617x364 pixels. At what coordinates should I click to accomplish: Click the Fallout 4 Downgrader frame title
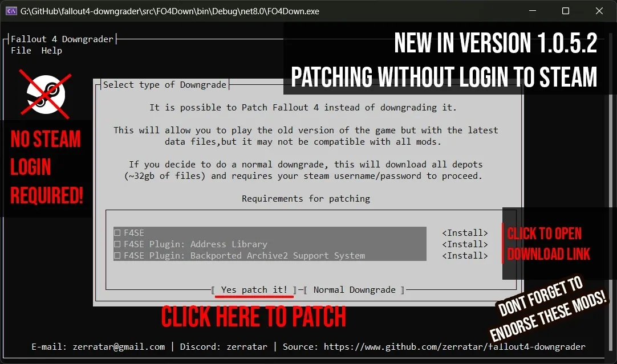coord(62,39)
